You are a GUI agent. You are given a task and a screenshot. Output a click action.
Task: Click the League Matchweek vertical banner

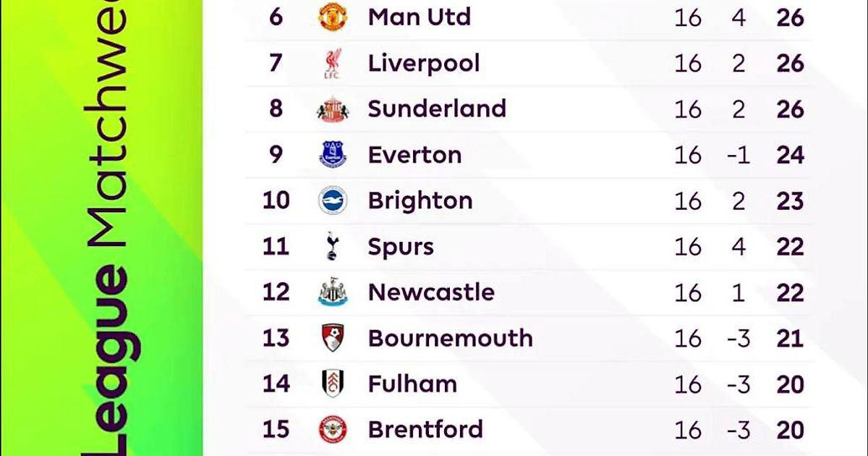click(109, 228)
